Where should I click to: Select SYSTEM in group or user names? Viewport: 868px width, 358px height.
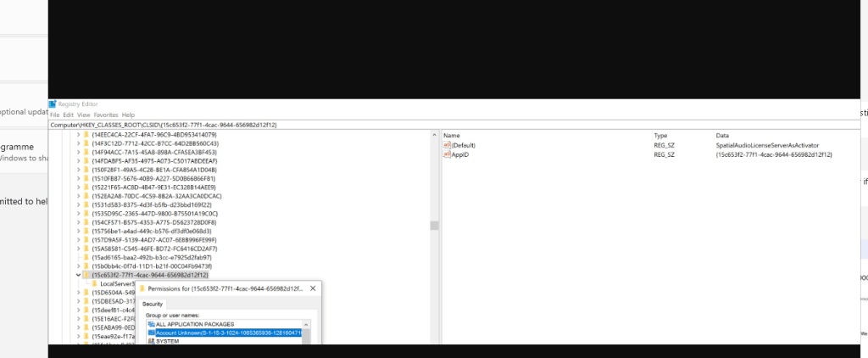pos(167,341)
